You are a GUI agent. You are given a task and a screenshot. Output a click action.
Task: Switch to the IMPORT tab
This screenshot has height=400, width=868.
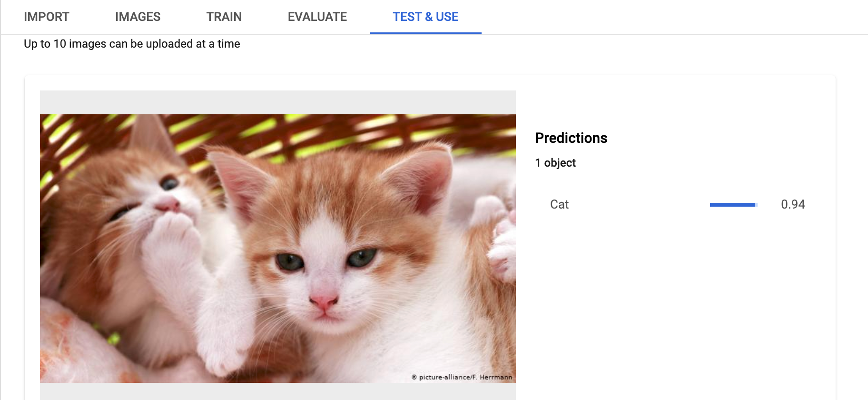coord(46,17)
